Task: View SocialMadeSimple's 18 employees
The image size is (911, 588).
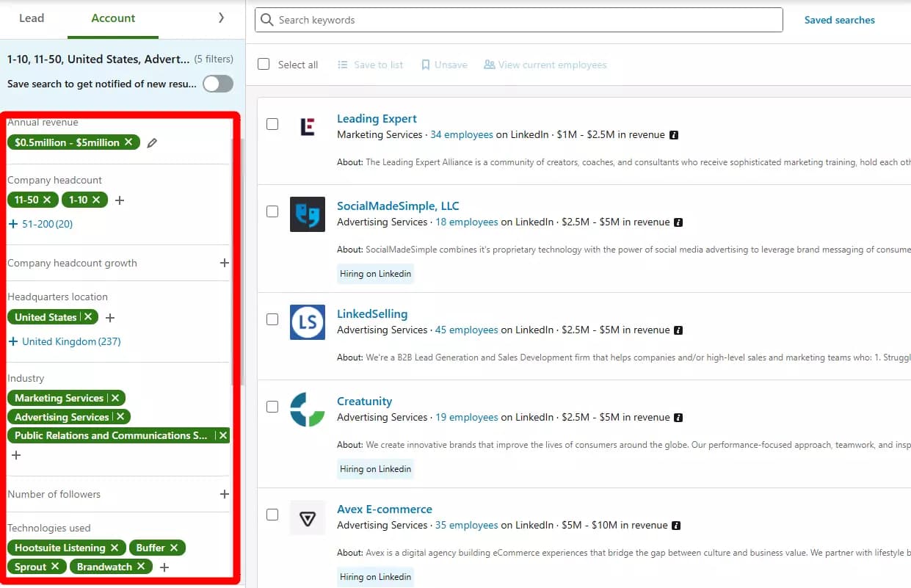Action: [467, 222]
